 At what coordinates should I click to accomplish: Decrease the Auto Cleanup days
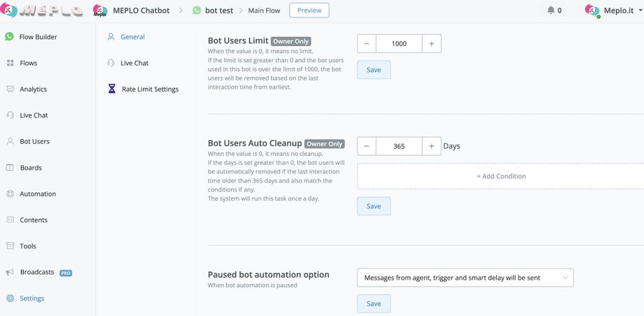pos(367,146)
